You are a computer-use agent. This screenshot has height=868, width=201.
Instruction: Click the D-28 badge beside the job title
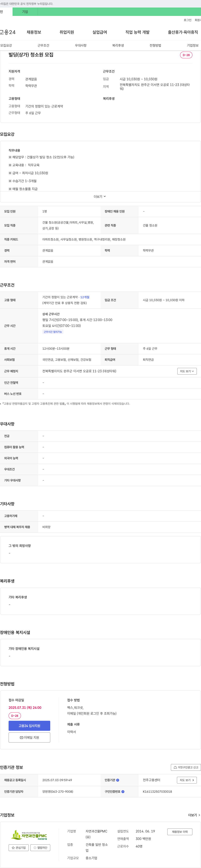pyautogui.click(x=186, y=55)
